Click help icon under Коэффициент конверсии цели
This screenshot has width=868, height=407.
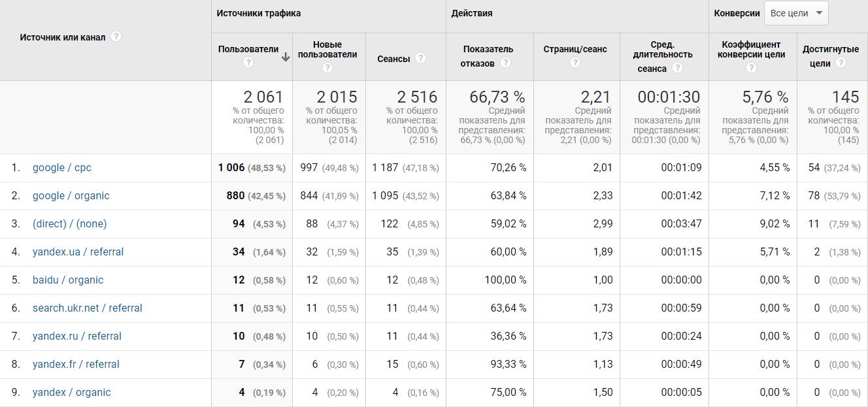coord(751,67)
